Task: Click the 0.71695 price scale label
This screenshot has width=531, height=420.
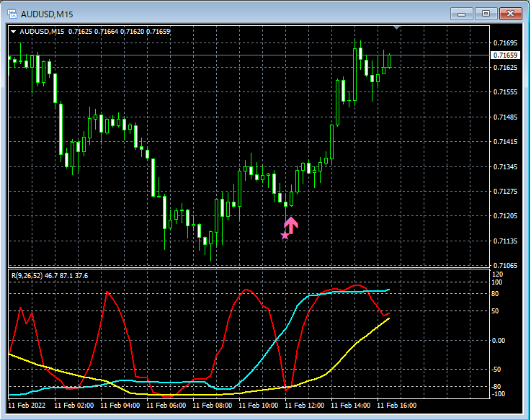Action: click(x=505, y=43)
